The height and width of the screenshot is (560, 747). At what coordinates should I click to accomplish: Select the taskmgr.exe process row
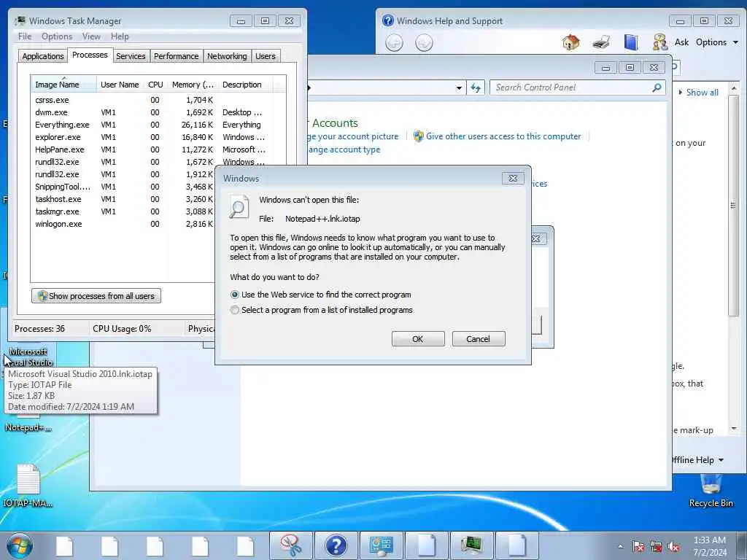coord(124,211)
